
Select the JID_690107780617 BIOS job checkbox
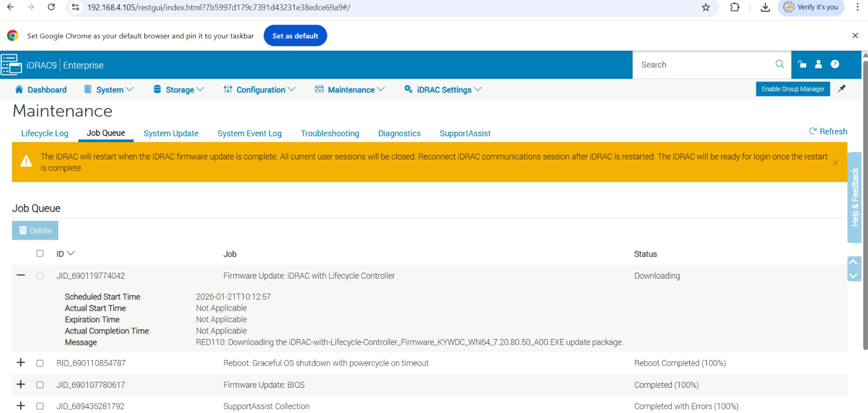[x=40, y=385]
